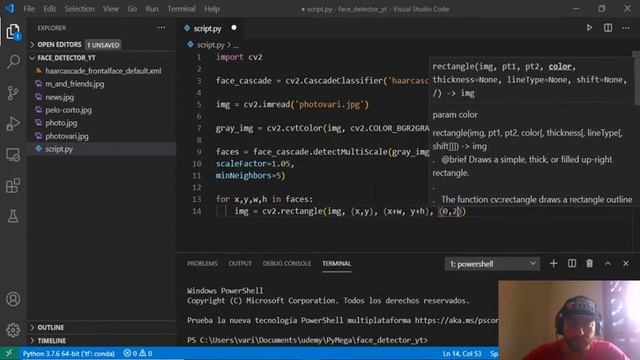Open the Help menu
This screenshot has height=360, width=640.
[x=212, y=9]
